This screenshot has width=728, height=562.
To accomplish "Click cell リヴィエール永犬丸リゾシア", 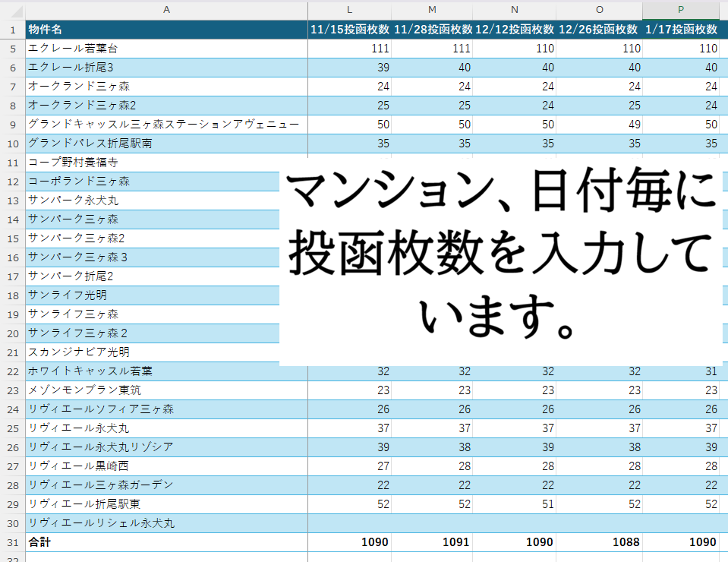I will tap(166, 448).
